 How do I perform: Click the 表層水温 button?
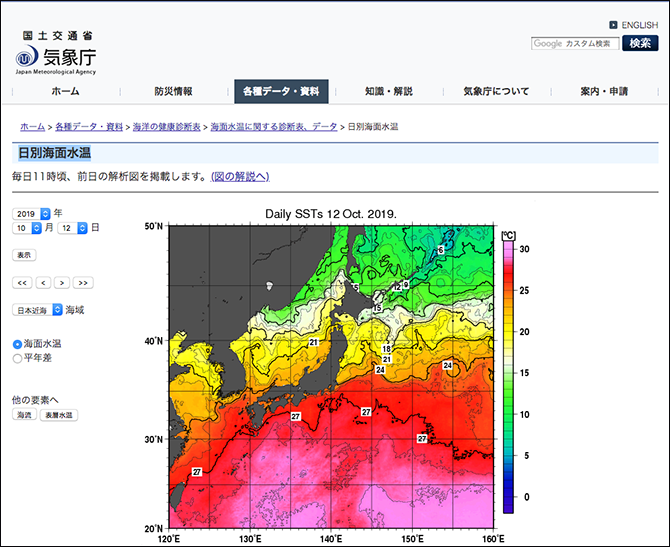tap(59, 415)
